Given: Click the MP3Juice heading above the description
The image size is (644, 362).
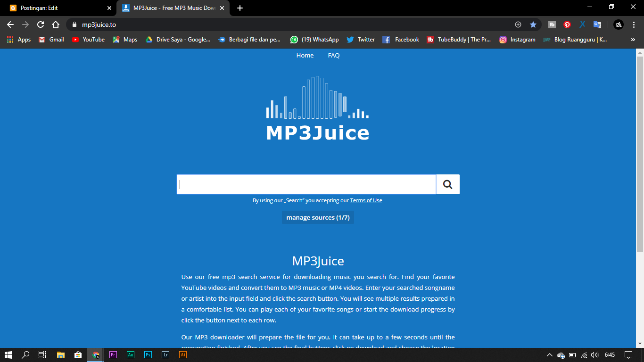Looking at the screenshot, I should (x=318, y=261).
